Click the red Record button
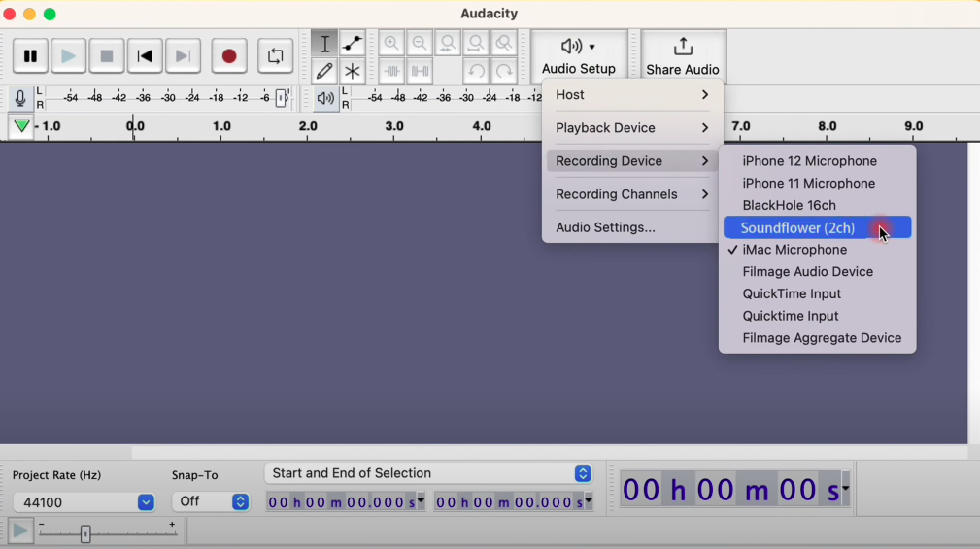 (x=229, y=56)
